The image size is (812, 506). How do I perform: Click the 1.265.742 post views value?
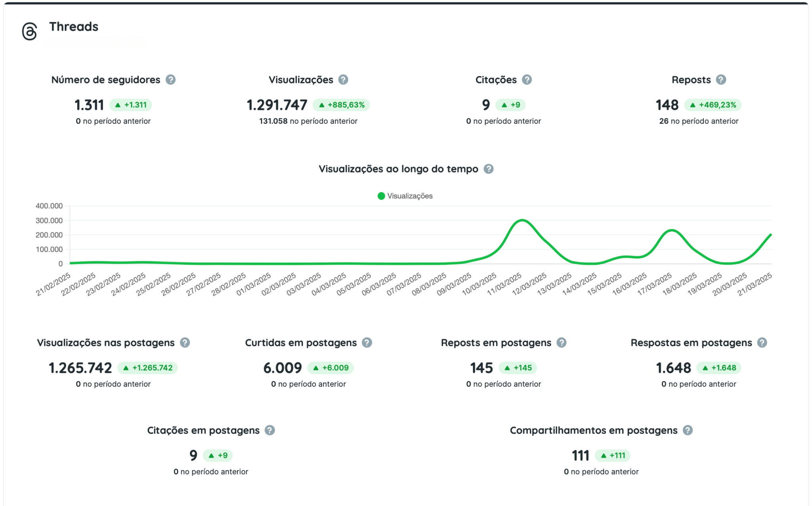point(80,368)
